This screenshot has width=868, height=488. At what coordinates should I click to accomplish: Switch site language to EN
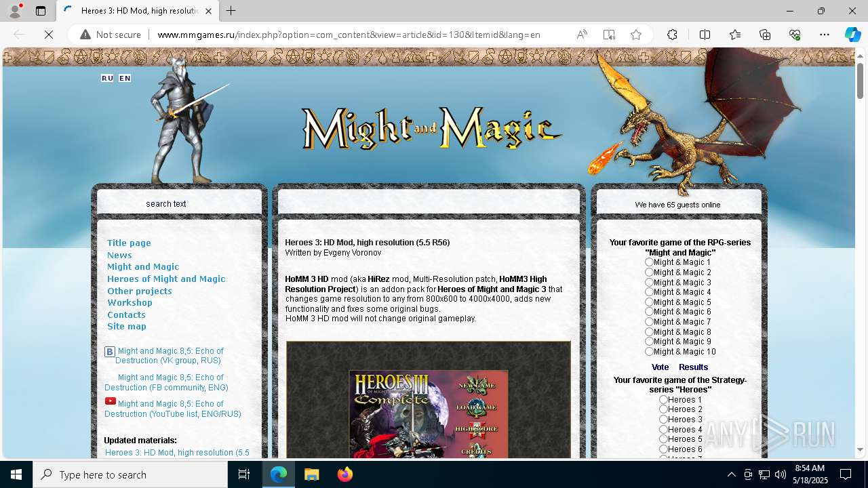coord(125,78)
